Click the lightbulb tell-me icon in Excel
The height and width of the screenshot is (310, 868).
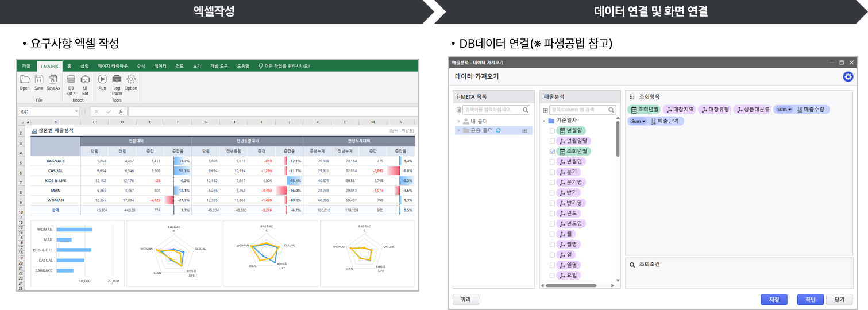click(x=260, y=66)
